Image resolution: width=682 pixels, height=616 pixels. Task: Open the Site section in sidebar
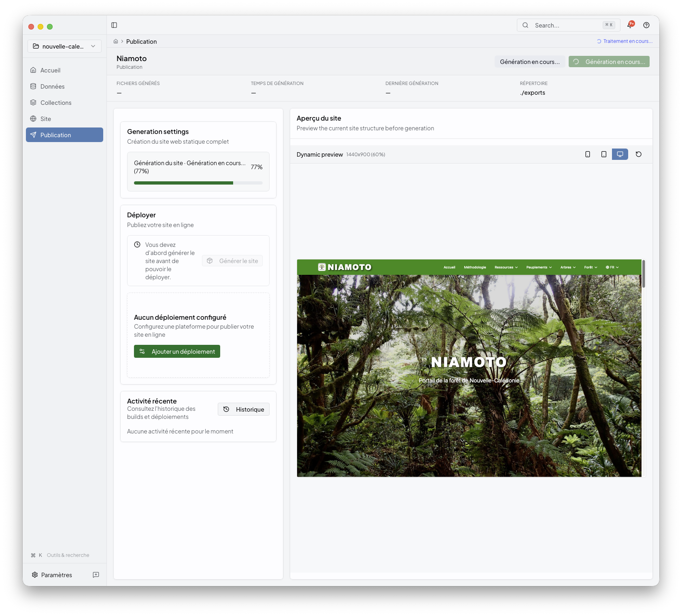45,119
